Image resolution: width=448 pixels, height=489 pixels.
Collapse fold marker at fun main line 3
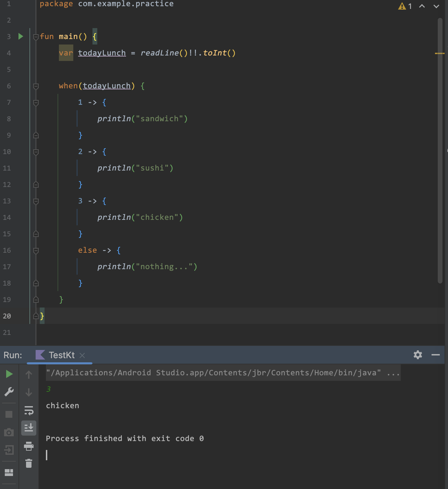pos(36,37)
